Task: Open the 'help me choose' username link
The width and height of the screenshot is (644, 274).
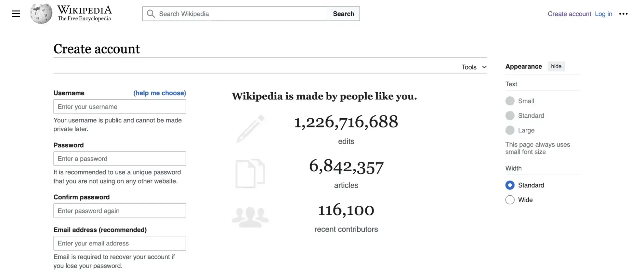Action: point(159,93)
